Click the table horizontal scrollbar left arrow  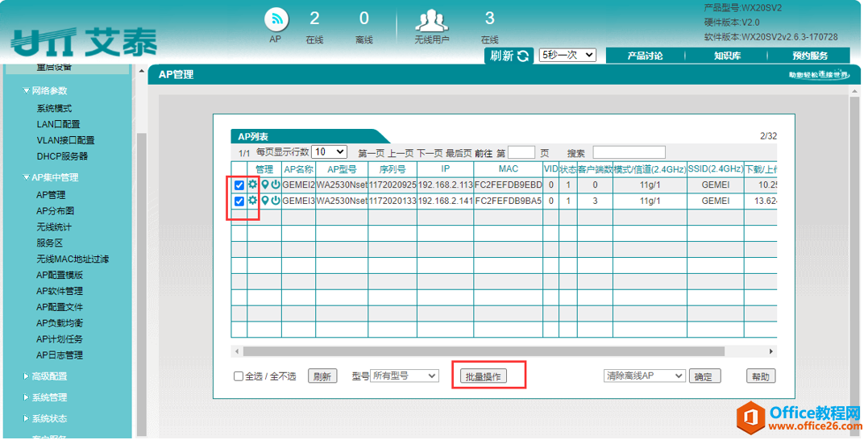pyautogui.click(x=237, y=351)
